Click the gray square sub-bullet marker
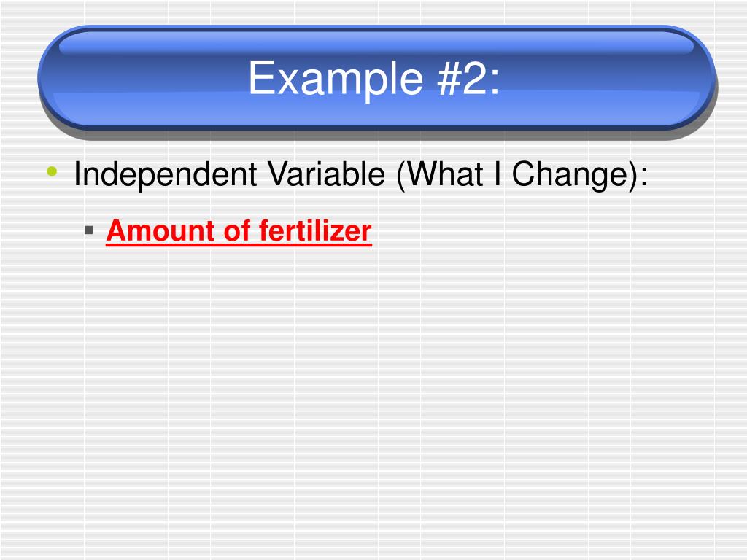Image resolution: width=747 pixels, height=560 pixels. tap(88, 230)
